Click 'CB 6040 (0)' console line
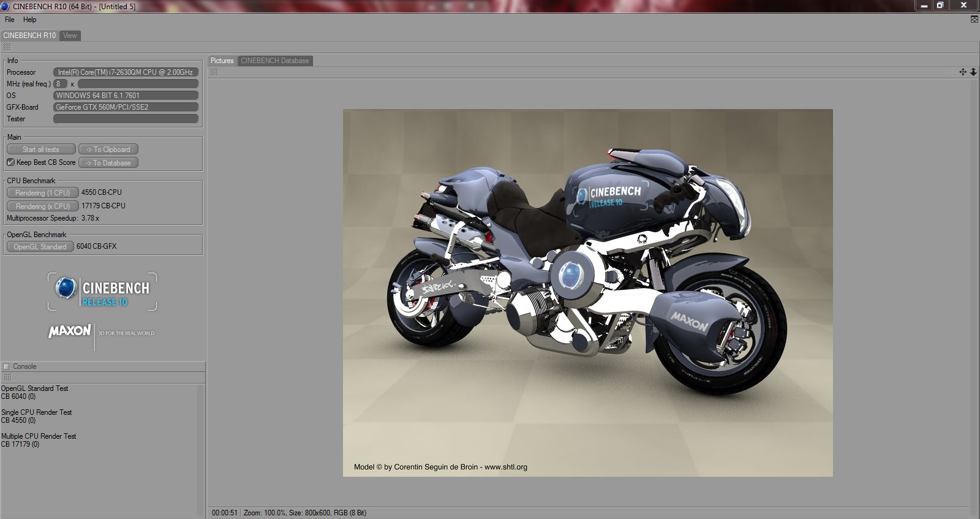This screenshot has height=519, width=980. coord(18,396)
